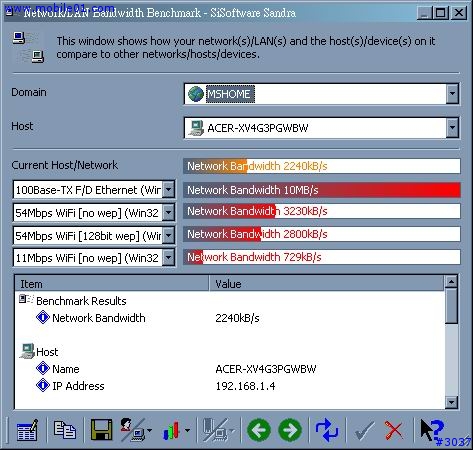Open the greyed device toolbar button's dropdown arrow
This screenshot has height=450, width=473.
click(x=232, y=430)
